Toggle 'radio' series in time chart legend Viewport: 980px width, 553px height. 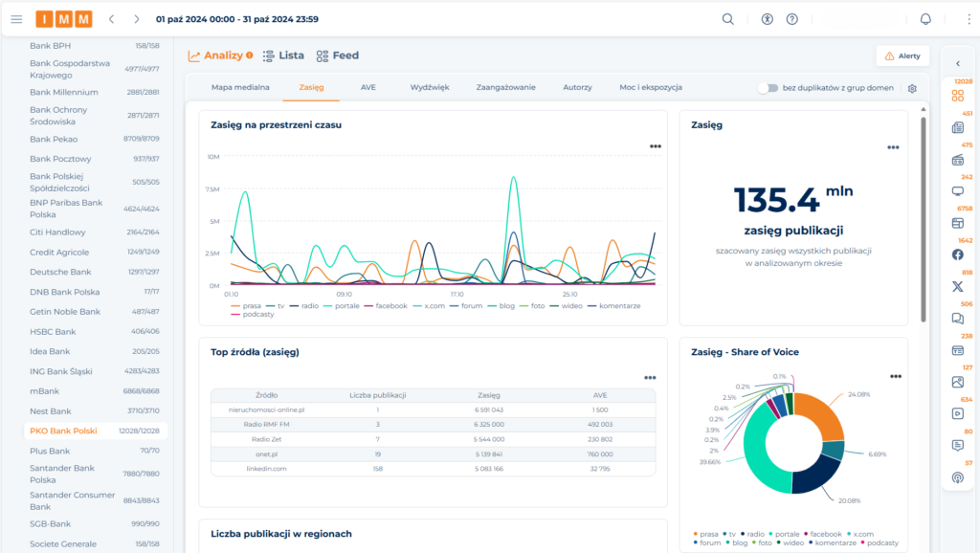304,306
